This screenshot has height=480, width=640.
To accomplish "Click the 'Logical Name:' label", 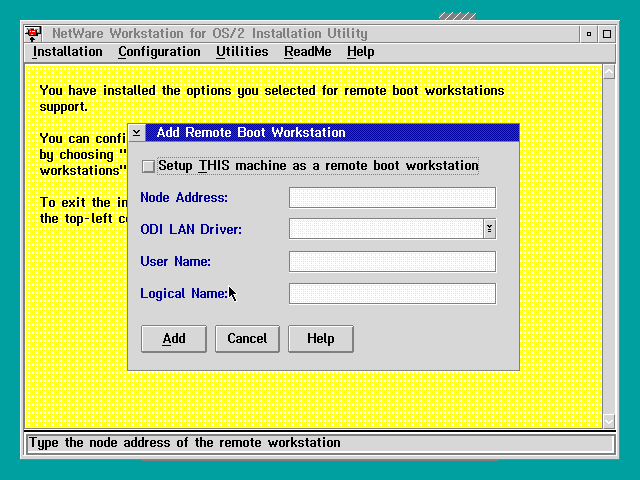I will 184,293.
